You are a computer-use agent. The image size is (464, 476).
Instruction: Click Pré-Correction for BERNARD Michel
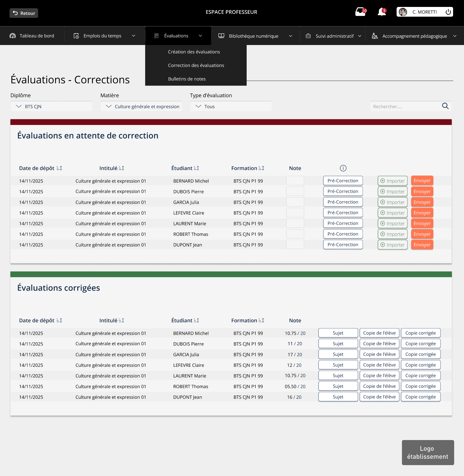[343, 181]
